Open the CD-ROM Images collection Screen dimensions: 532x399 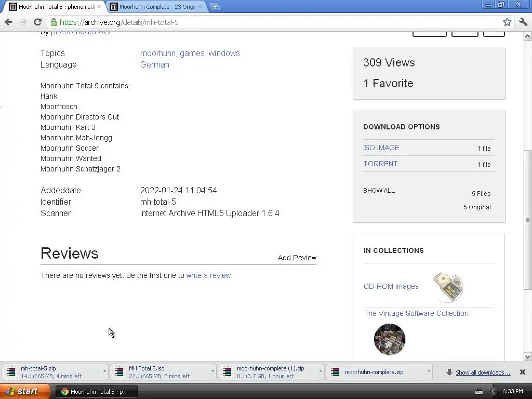391,286
